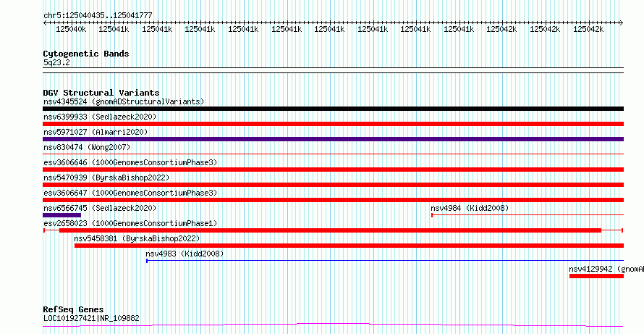Select the red nsv5470939 variant bar
This screenshot has height=334, width=644.
333,185
